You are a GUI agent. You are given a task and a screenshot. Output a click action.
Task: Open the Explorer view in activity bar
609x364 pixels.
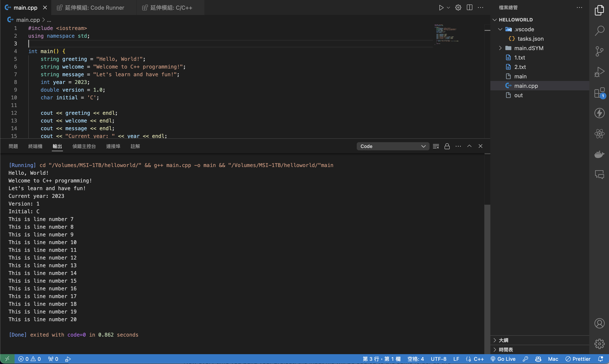coord(599,10)
